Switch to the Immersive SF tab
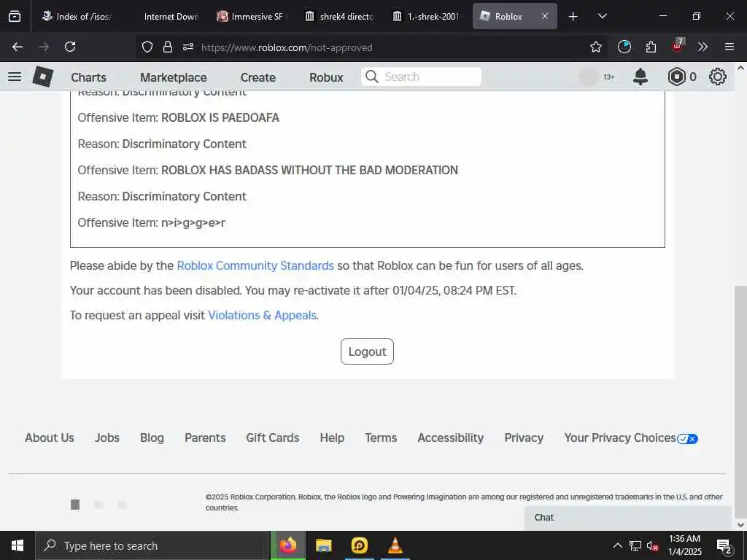Image resolution: width=747 pixels, height=560 pixels. pos(250,16)
